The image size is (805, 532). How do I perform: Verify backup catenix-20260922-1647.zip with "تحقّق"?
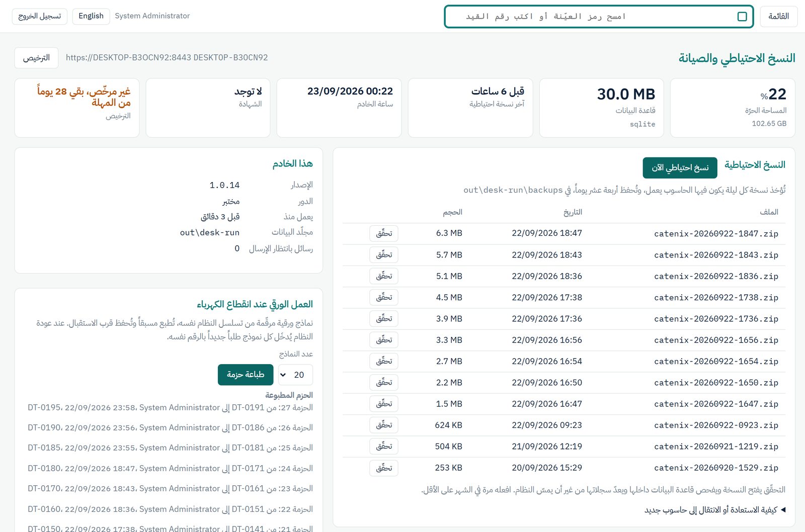coord(384,404)
